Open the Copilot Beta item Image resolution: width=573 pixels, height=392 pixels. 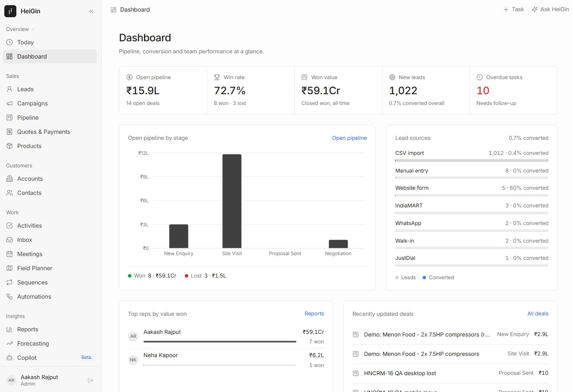(50, 358)
